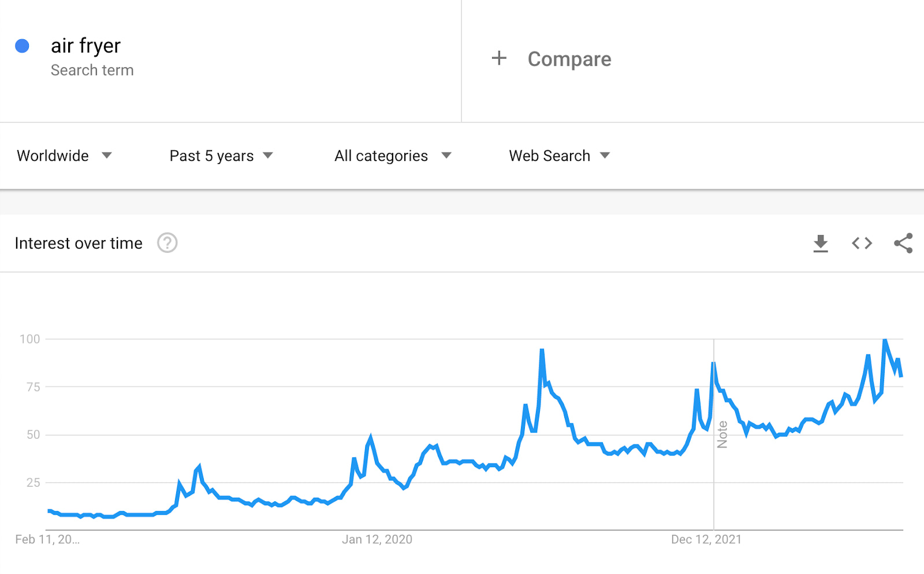Viewport: 924px width, 574px height.
Task: Expand the Past 5 years time range dropdown
Action: click(x=219, y=155)
